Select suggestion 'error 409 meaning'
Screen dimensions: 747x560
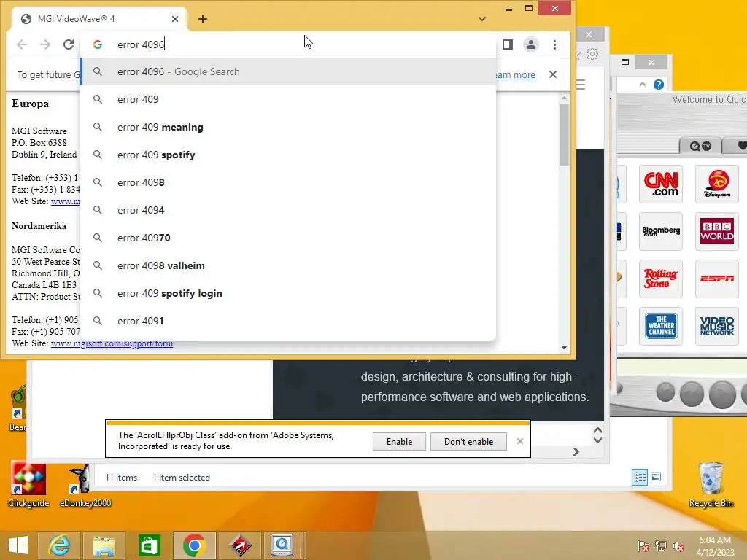tap(288, 127)
